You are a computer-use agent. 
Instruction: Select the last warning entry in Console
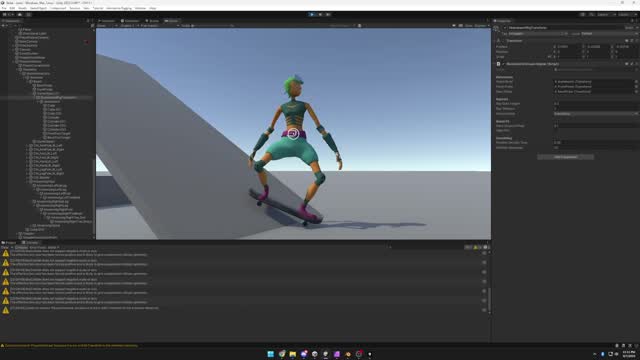(x=245, y=310)
